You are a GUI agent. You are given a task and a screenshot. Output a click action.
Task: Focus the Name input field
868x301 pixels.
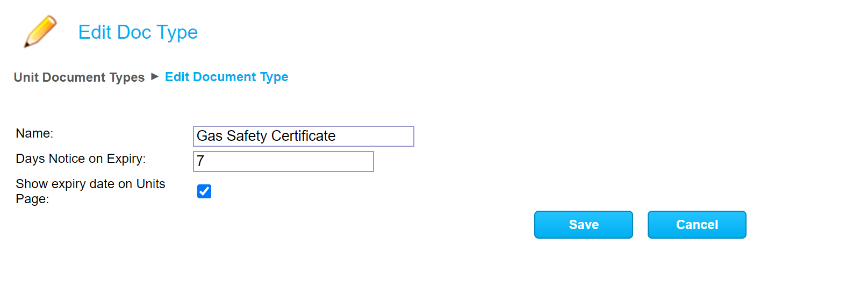coord(303,136)
